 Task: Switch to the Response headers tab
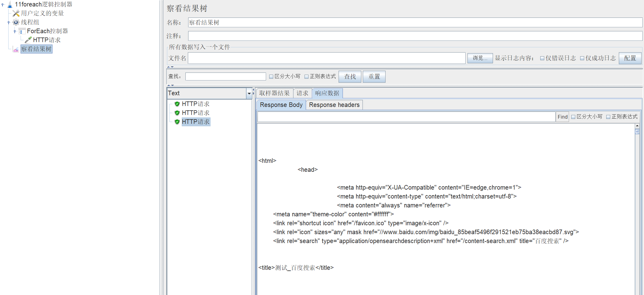coord(334,105)
